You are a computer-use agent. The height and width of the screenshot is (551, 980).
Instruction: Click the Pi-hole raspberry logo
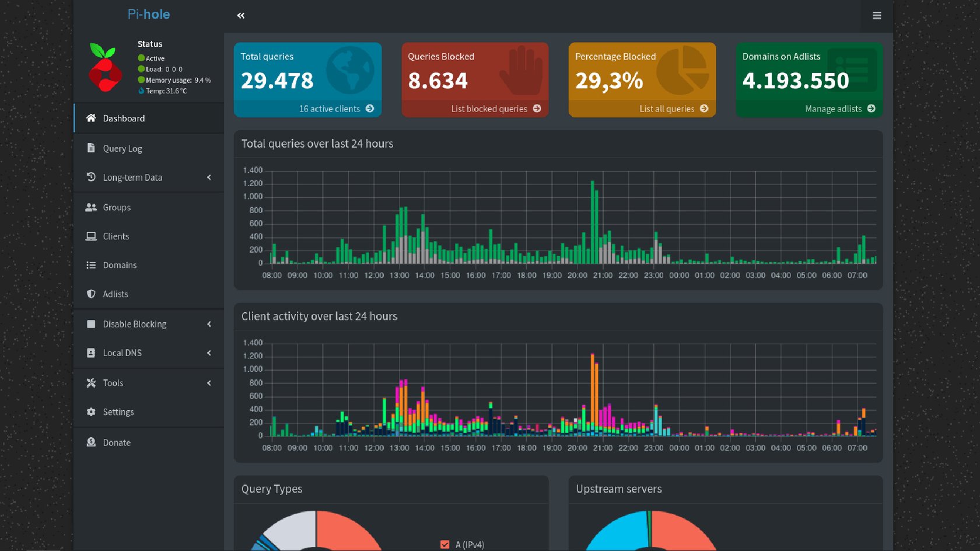pyautogui.click(x=105, y=68)
